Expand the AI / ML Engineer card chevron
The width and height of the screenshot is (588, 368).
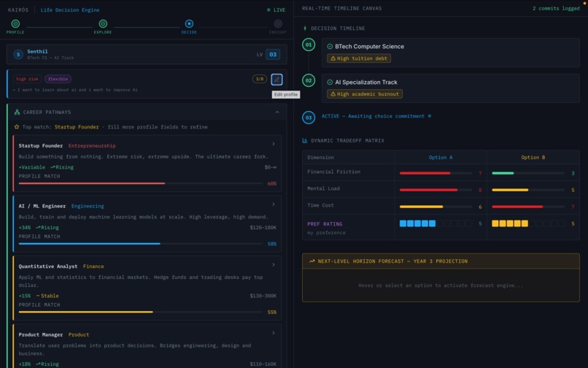pos(274,204)
